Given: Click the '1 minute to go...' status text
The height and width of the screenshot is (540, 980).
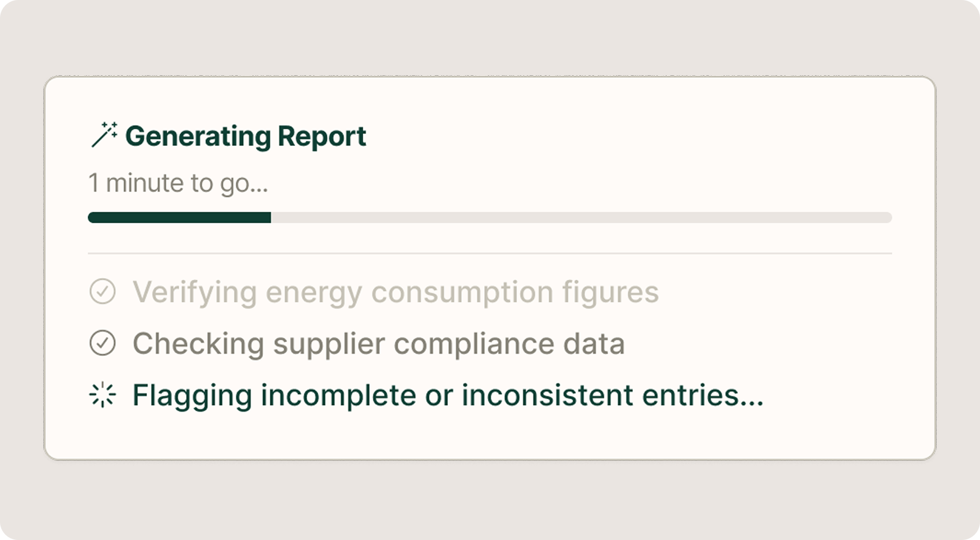Looking at the screenshot, I should pyautogui.click(x=178, y=183).
